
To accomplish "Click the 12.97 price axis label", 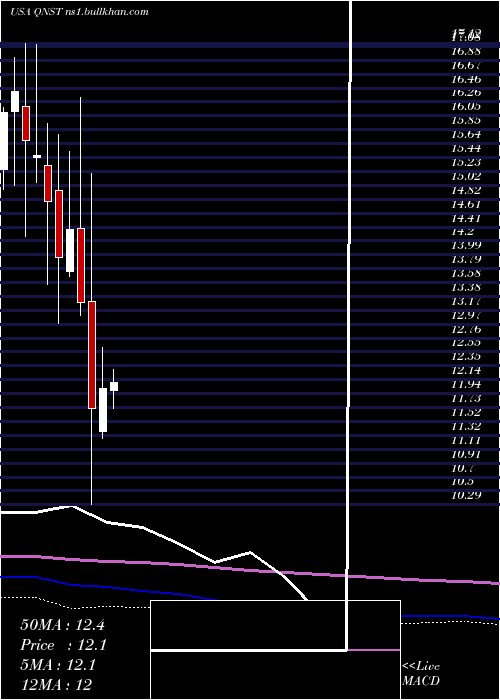I will tap(466, 315).
